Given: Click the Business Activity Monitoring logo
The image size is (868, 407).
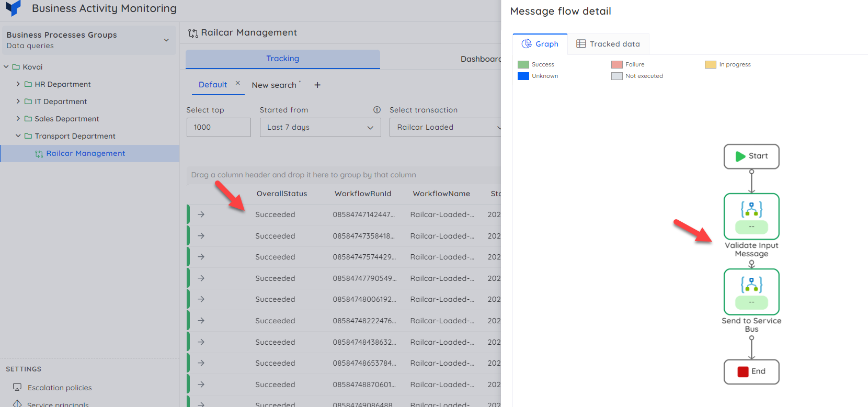Looking at the screenshot, I should pos(13,8).
